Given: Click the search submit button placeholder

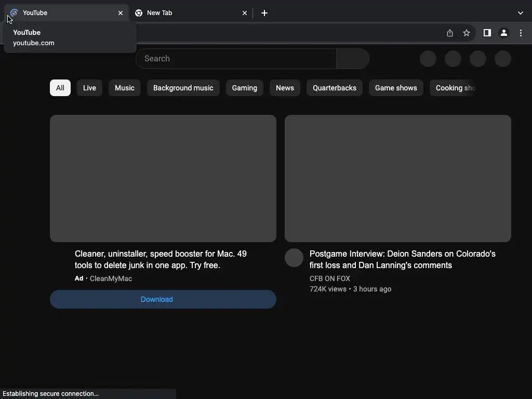Looking at the screenshot, I should coord(353,59).
